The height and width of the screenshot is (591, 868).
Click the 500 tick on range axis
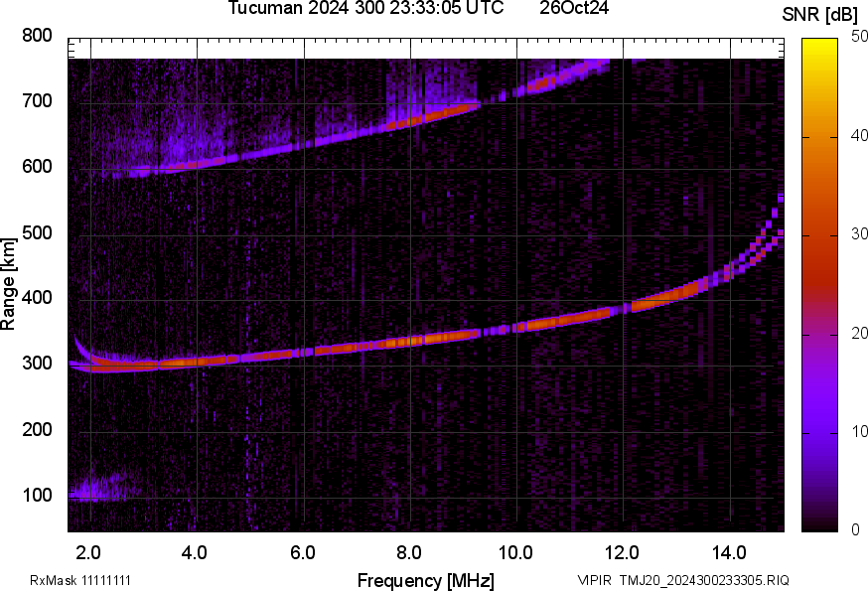point(38,233)
